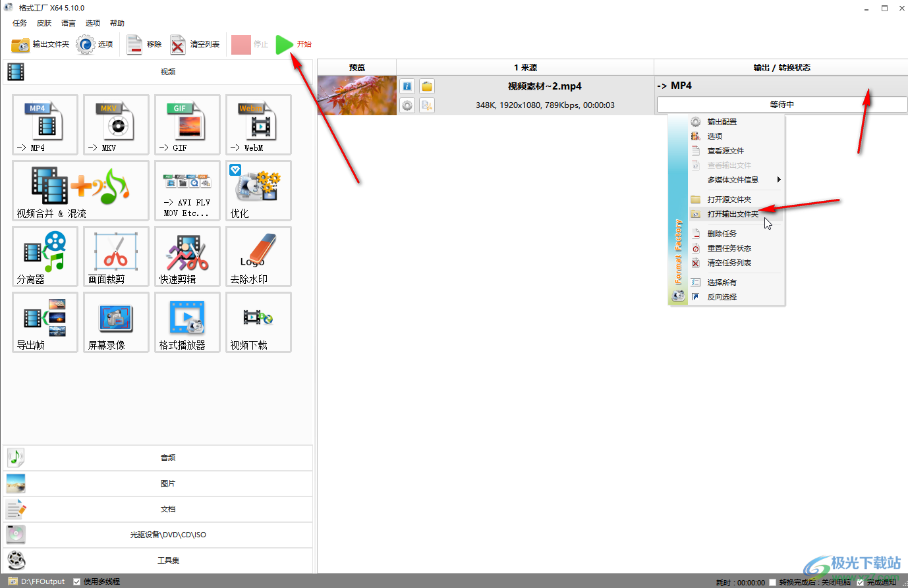Open the output folder toolbar button
The image size is (908, 588).
click(40, 44)
